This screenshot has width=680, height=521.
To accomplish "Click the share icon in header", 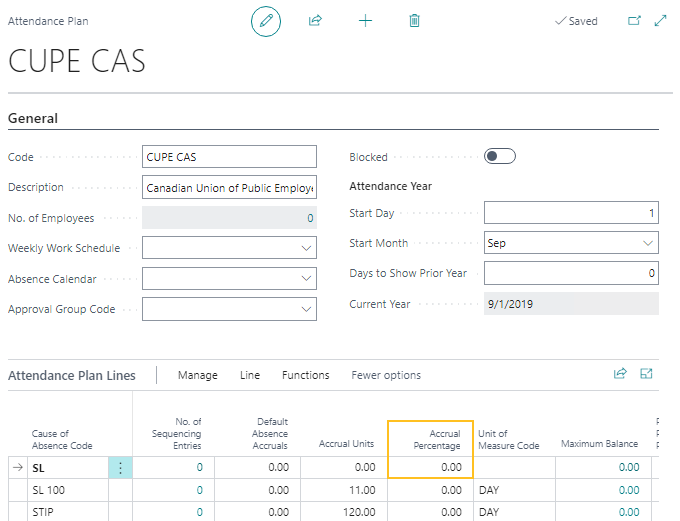I will pos(316,21).
